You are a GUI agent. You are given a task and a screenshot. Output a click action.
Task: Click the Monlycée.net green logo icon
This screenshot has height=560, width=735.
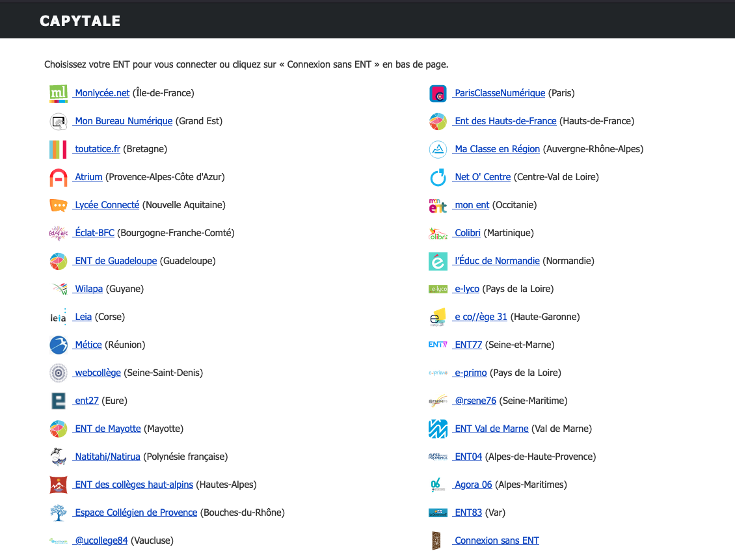(59, 94)
